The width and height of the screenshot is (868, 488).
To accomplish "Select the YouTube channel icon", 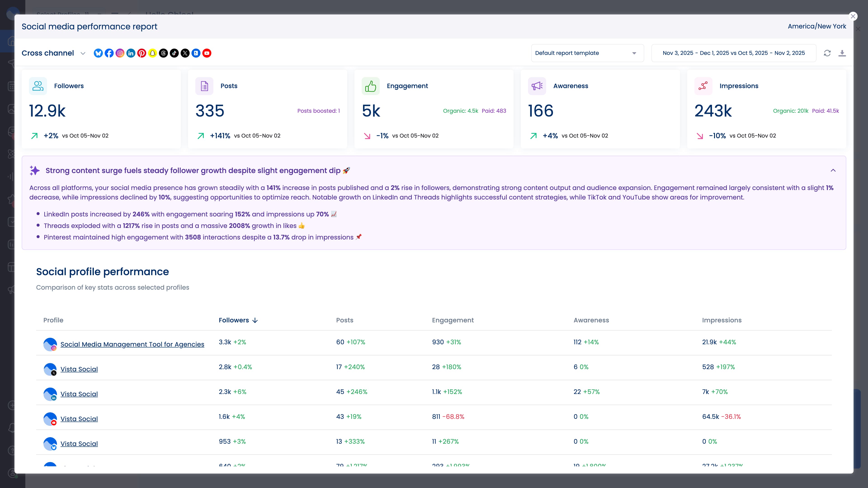I will tap(207, 53).
